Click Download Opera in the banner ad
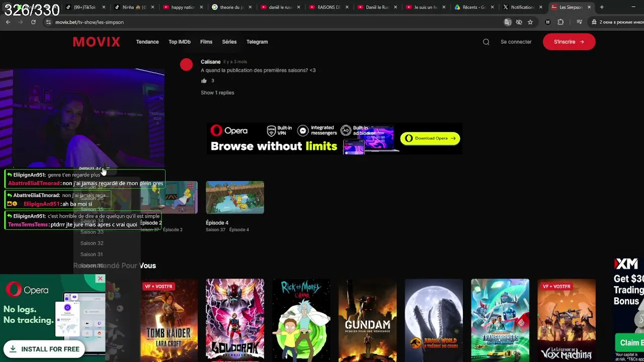 tap(430, 138)
